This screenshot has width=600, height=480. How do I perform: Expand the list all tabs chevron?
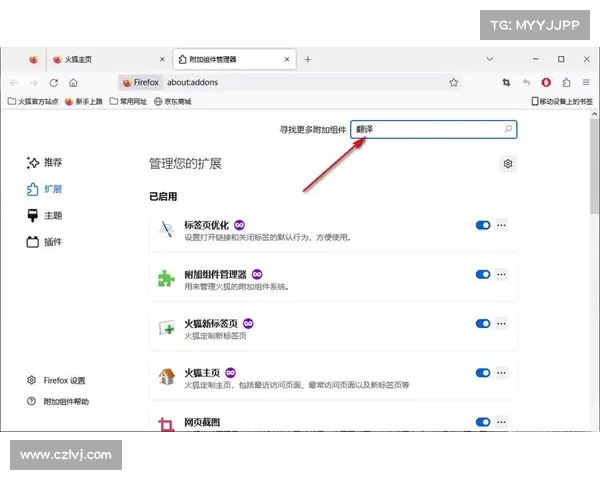pos(489,59)
